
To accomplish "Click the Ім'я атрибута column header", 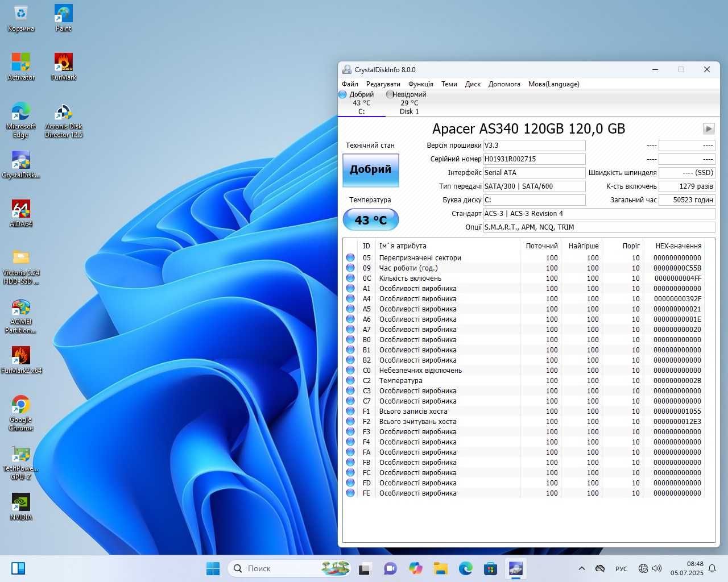I will pyautogui.click(x=448, y=246).
